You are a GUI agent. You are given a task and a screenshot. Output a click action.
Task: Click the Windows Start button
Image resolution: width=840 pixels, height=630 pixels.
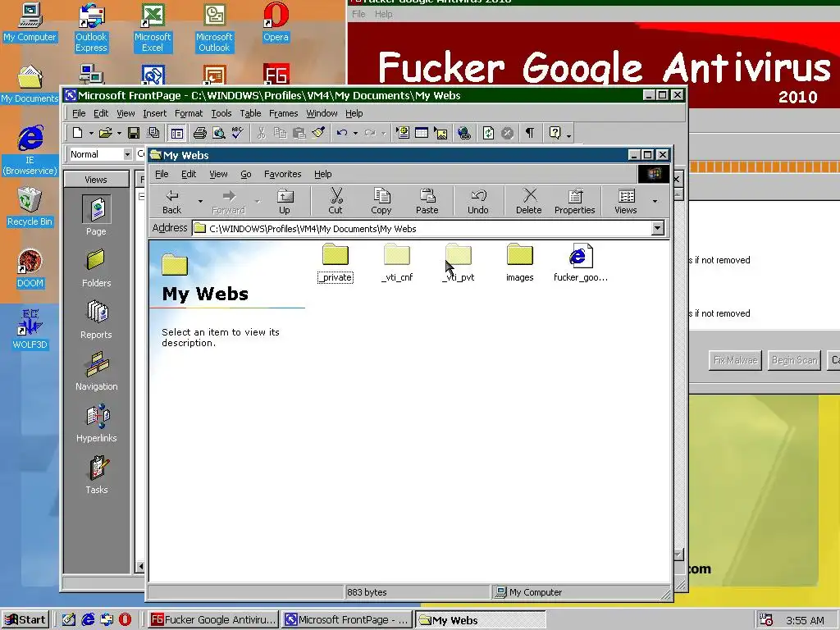click(x=25, y=620)
